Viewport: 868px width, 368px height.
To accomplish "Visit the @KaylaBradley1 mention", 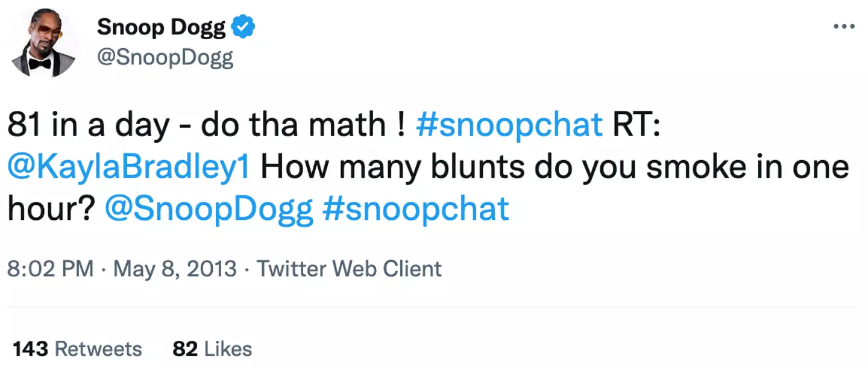I will (128, 167).
